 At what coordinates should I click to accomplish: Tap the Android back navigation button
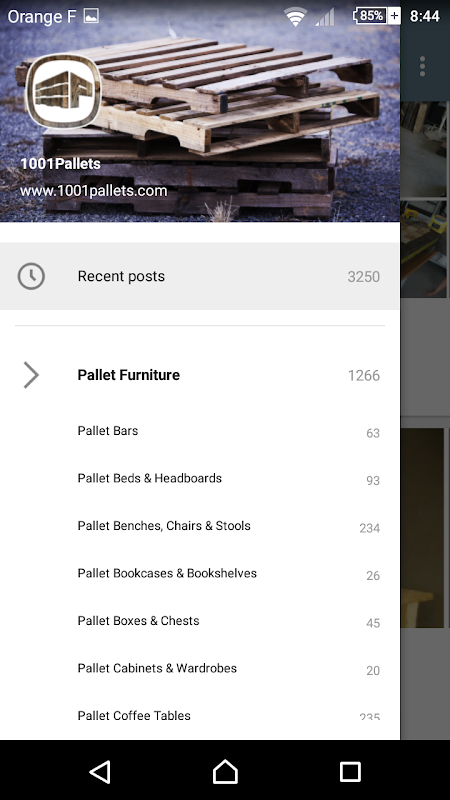point(100,771)
